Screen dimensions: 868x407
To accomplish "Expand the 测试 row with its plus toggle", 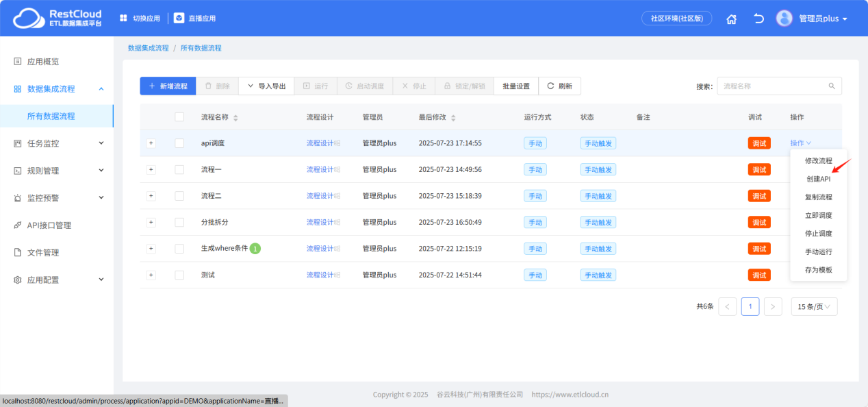I will 151,275.
